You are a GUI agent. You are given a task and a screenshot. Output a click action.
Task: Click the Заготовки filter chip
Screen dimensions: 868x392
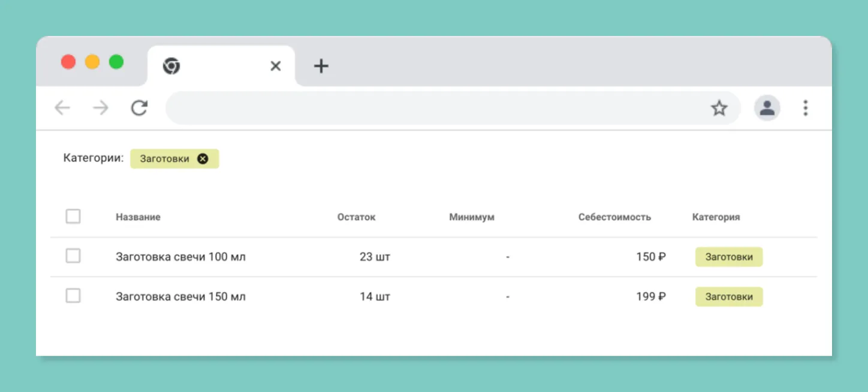174,159
